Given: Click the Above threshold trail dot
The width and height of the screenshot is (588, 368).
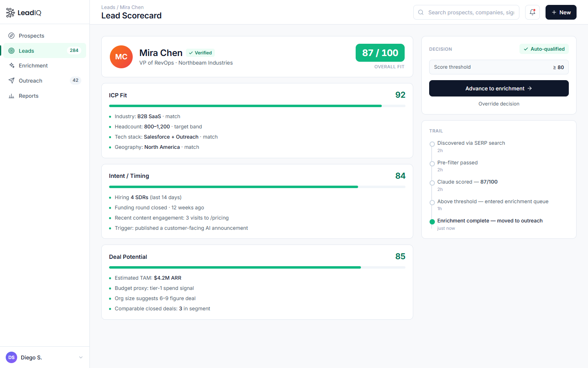Looking at the screenshot, I should [432, 202].
